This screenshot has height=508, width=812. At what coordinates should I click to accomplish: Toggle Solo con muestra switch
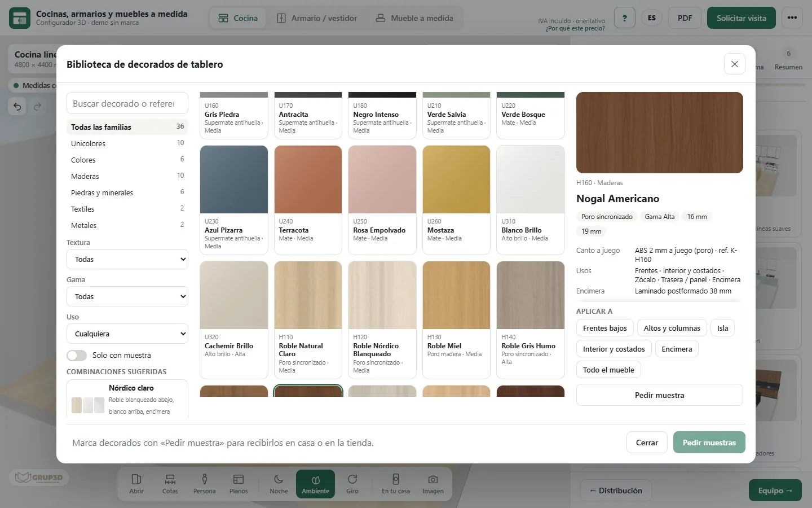point(77,355)
